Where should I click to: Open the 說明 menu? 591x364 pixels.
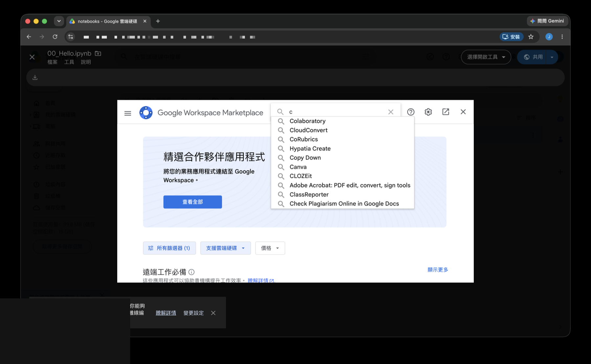tap(86, 62)
